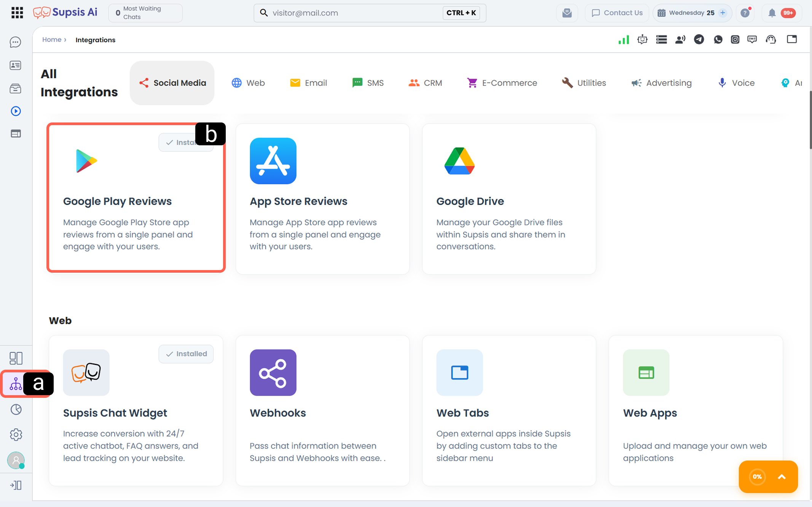Select the SMS category tab
This screenshot has width=812, height=507.
click(368, 83)
